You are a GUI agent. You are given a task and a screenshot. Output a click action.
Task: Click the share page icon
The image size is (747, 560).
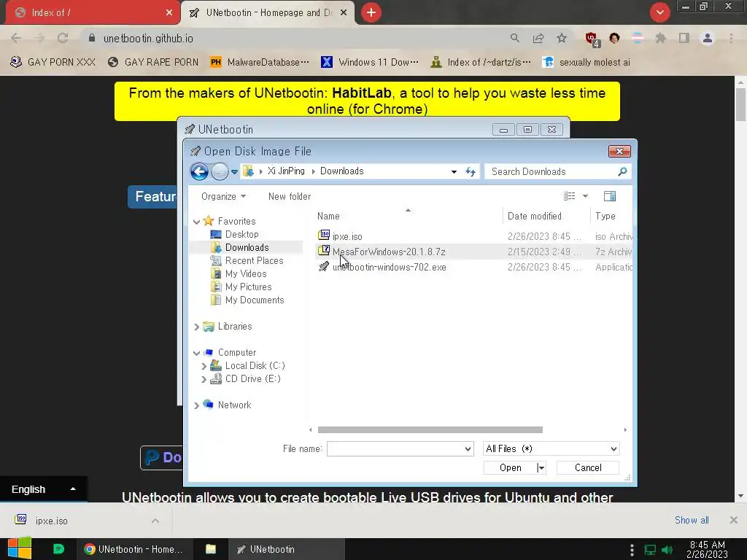[538, 38]
